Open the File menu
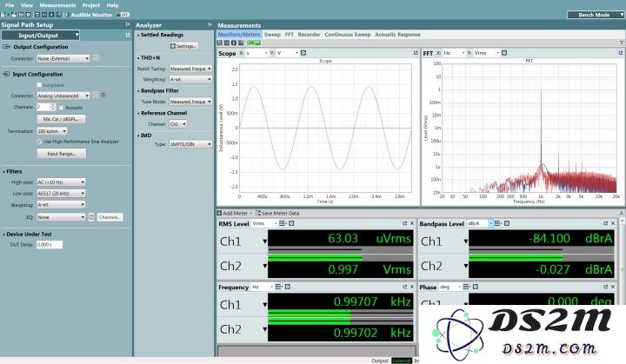 (10, 5)
